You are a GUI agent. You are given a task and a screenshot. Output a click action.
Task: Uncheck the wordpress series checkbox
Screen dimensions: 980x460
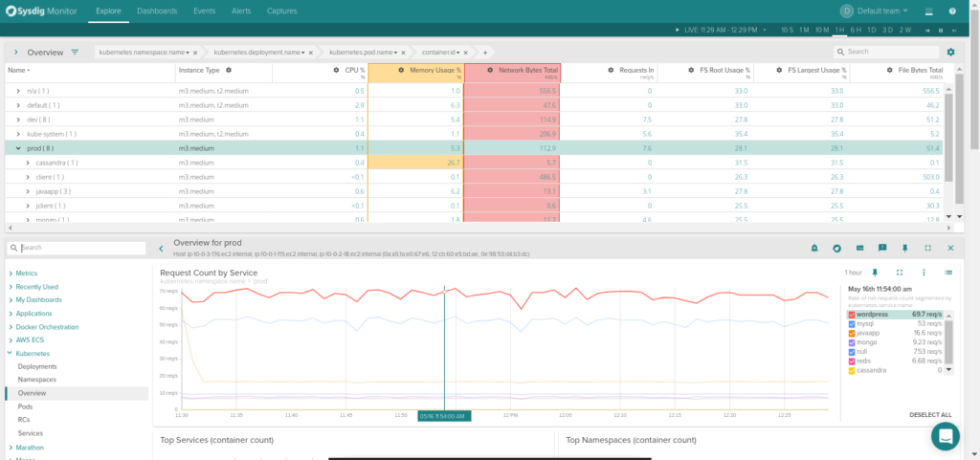tap(851, 315)
